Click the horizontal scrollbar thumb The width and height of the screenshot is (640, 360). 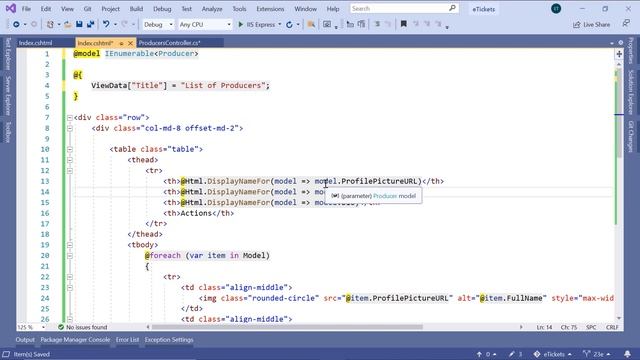[x=287, y=327]
